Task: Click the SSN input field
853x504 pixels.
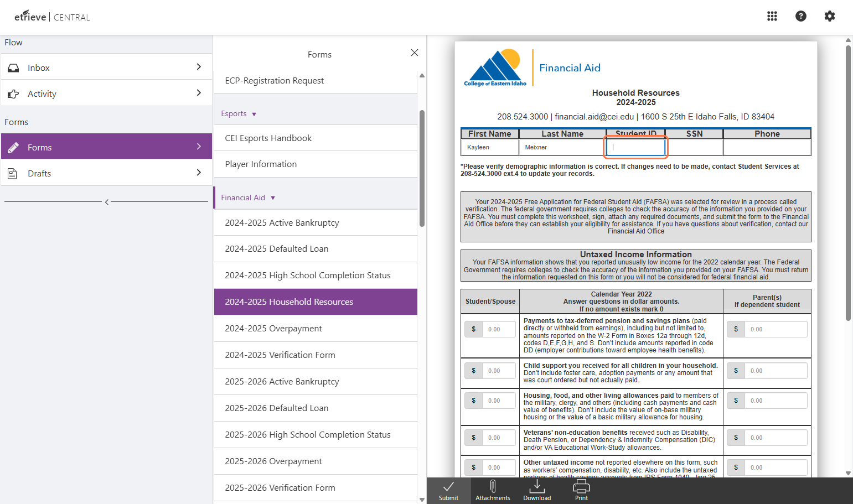Action: click(694, 147)
